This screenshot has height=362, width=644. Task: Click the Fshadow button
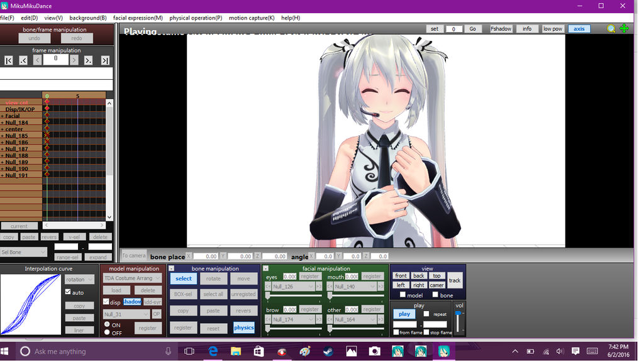[x=501, y=29]
